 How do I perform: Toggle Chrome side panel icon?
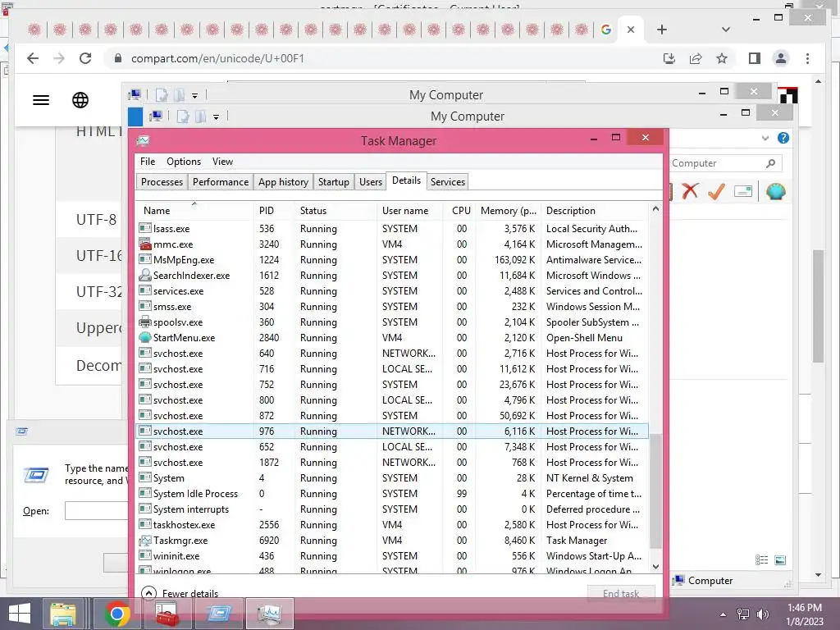[755, 58]
